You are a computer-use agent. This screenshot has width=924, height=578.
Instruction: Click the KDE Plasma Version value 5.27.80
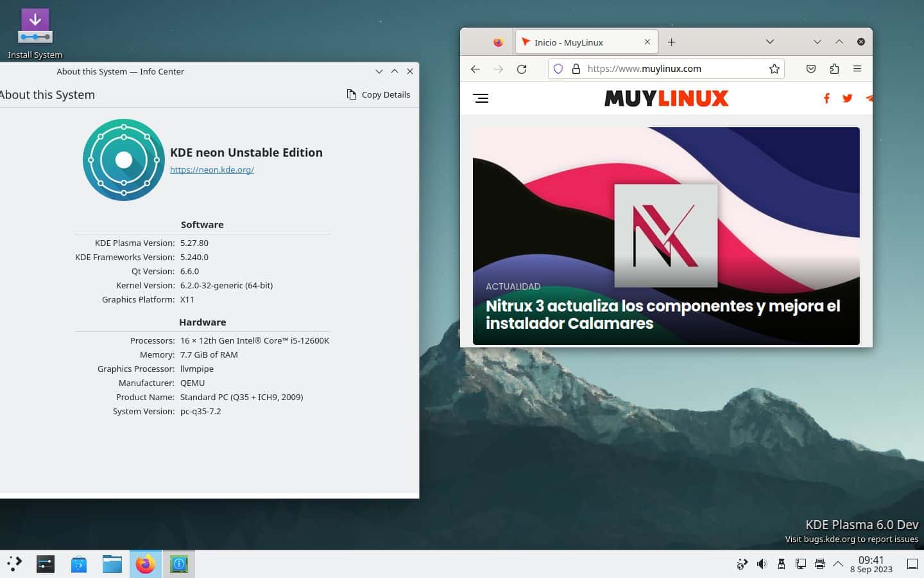[x=194, y=243]
